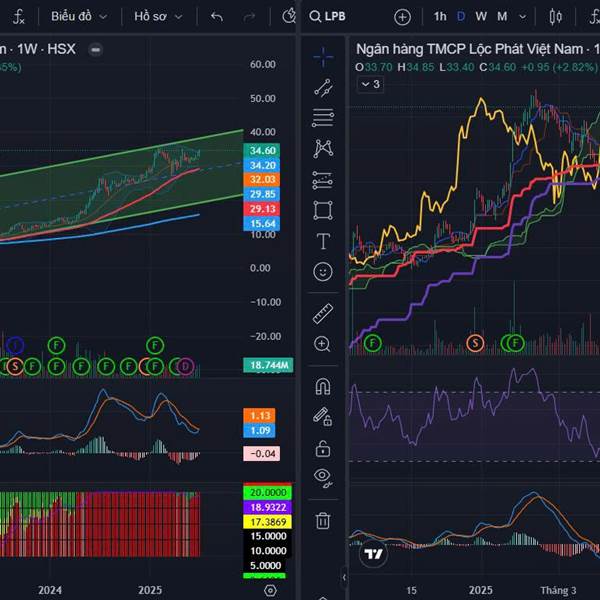Click the 34.60 green price label
This screenshot has height=600, width=600.
(262, 150)
